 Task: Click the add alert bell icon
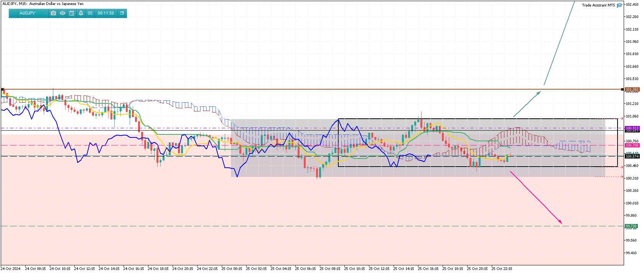[x=81, y=13]
